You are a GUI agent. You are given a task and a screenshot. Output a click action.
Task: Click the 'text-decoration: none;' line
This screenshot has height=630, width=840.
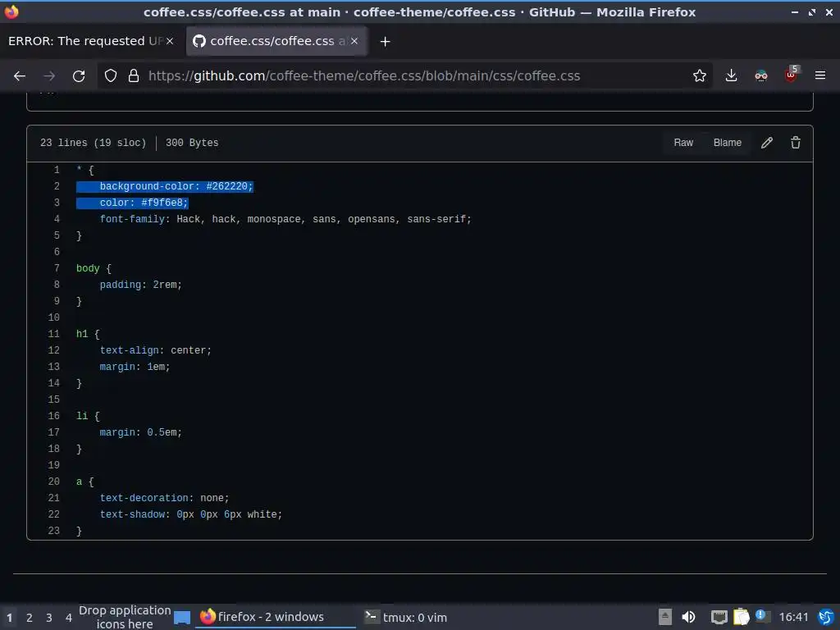(x=164, y=498)
